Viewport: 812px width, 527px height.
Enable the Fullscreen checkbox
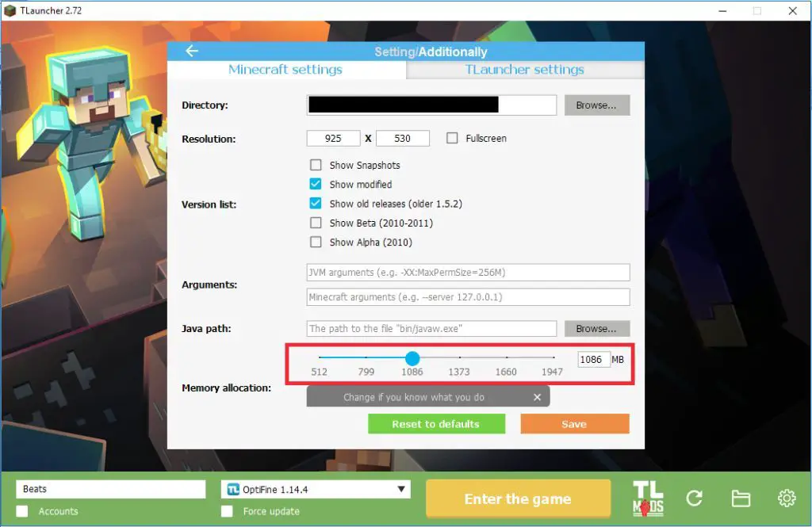pyautogui.click(x=452, y=138)
